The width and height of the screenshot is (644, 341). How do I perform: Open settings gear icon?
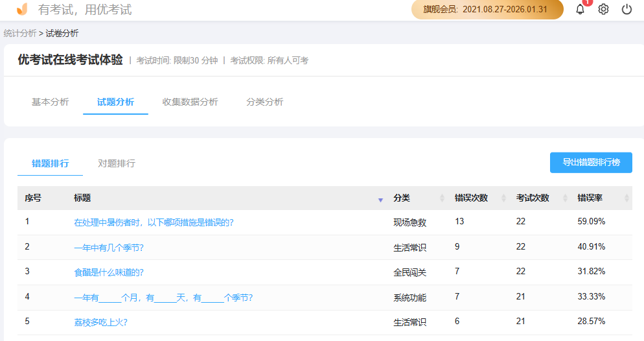tap(603, 9)
